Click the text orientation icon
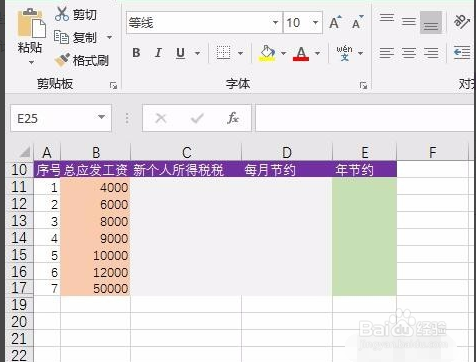This screenshot has height=362, width=476. point(462,22)
